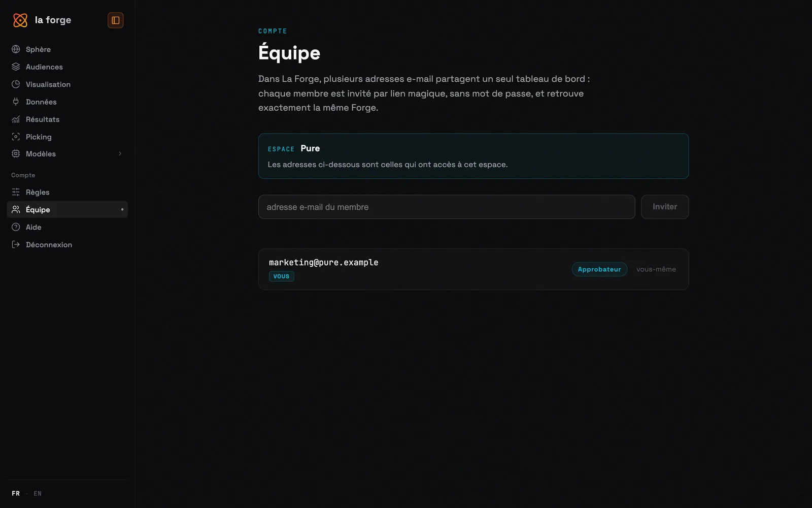Screen dimensions: 812x508
Task: Click the globe icon beside Sphère
Action: pyautogui.click(x=16, y=49)
